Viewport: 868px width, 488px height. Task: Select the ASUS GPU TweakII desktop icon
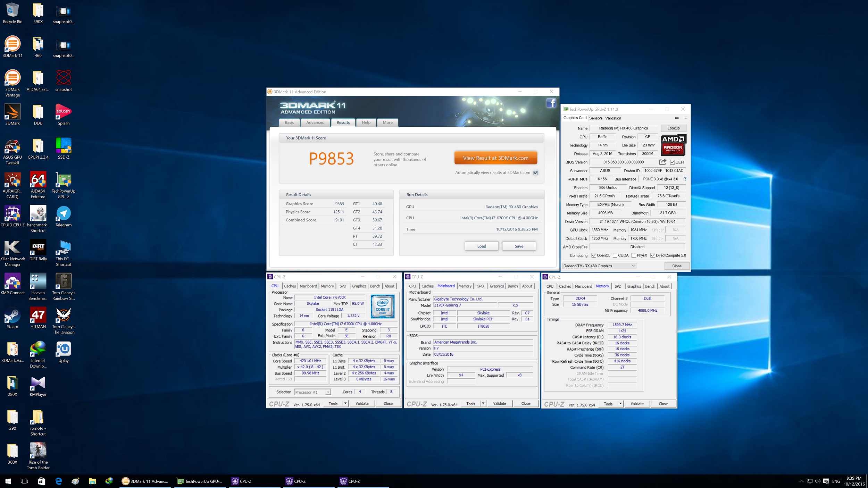[x=12, y=151]
